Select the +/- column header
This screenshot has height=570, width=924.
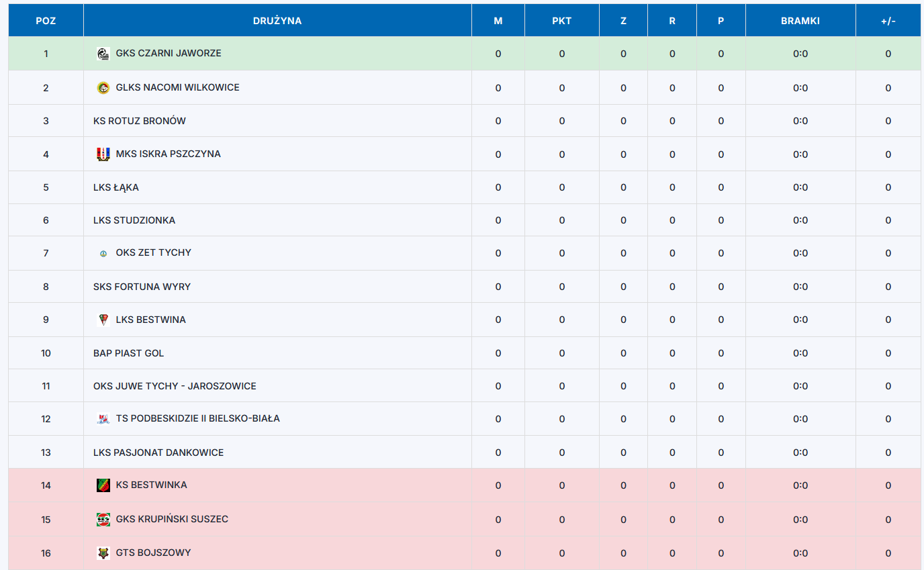888,21
